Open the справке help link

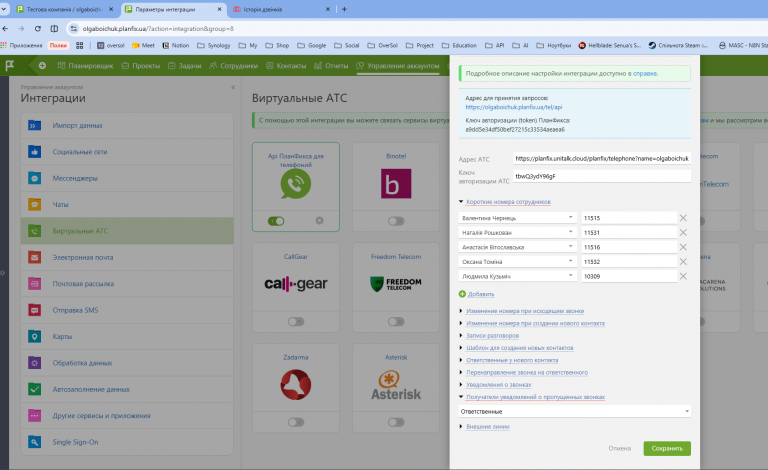(x=645, y=73)
